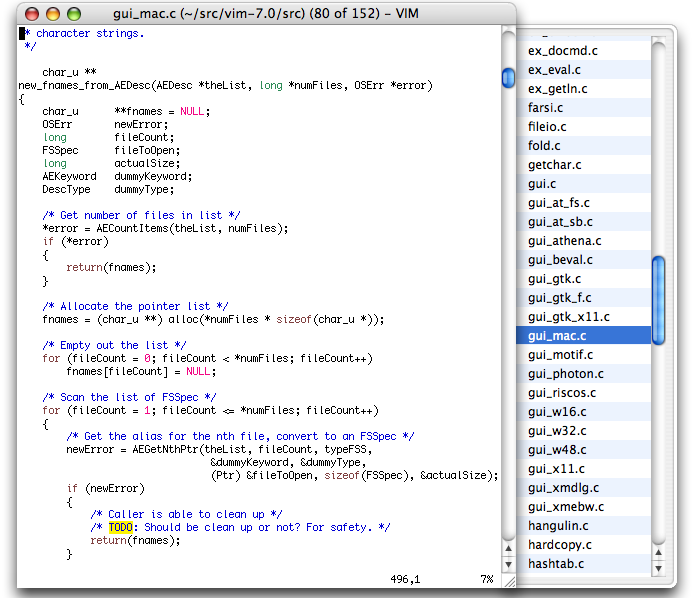Click the drawer scrollbar down arrow
The image size is (699, 598).
tap(658, 569)
